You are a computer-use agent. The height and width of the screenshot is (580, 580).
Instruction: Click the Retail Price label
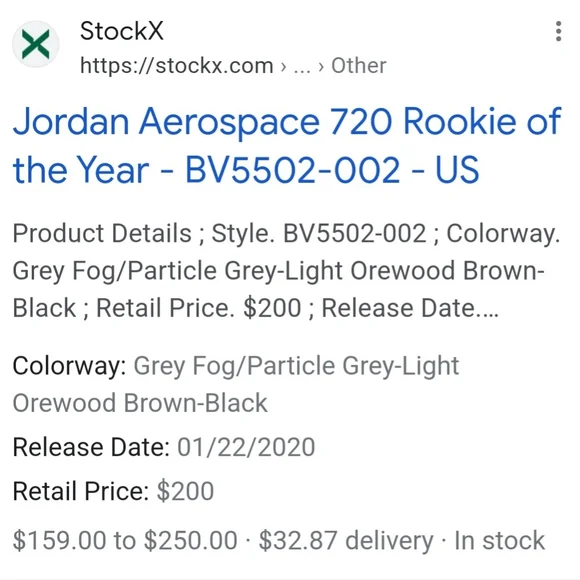pos(81,491)
